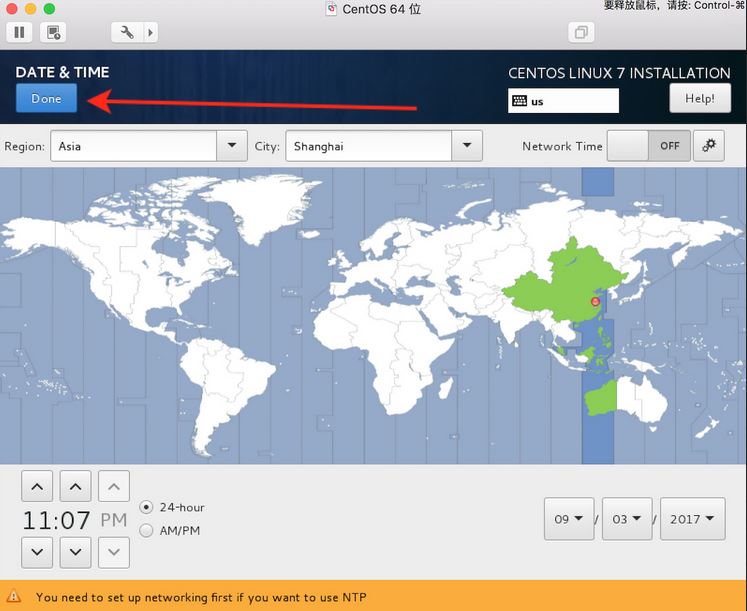Expand the arrow next to wrench
The image size is (747, 611).
151,32
